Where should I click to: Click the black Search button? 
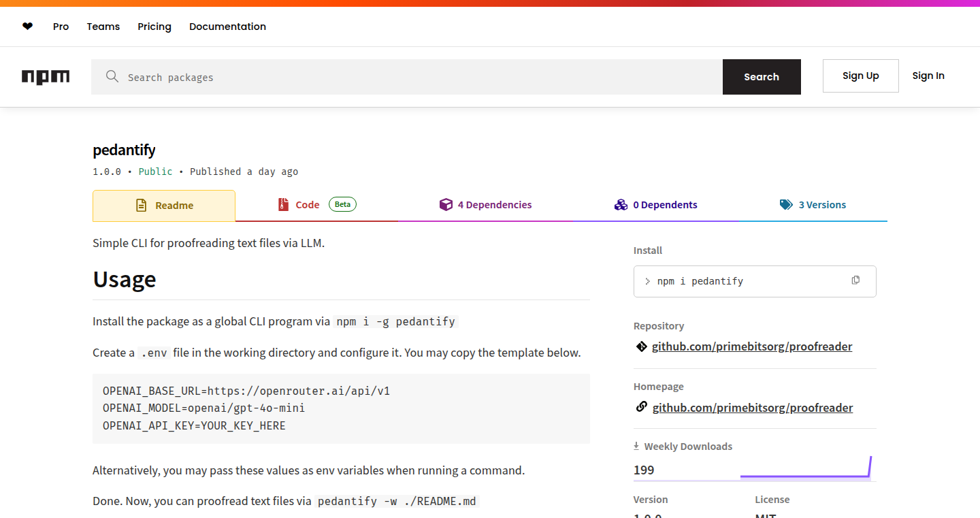click(762, 77)
